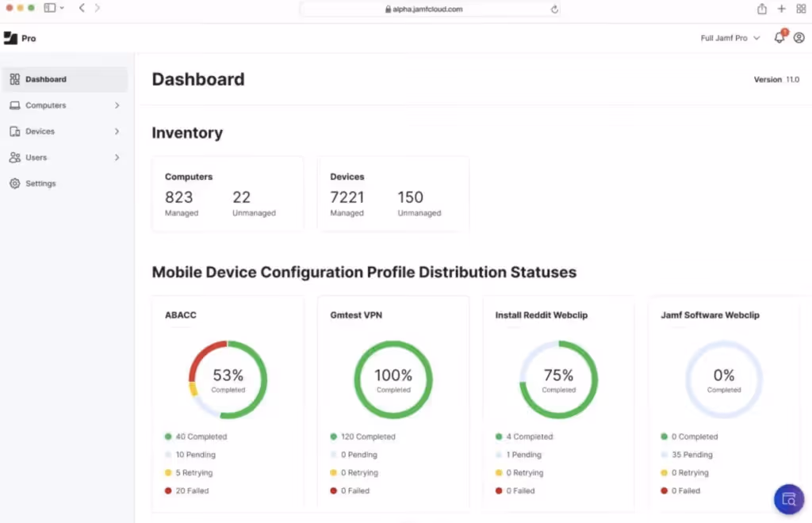The height and width of the screenshot is (523, 812).
Task: Click the gear icon next to Settings
Action: [x=14, y=183]
